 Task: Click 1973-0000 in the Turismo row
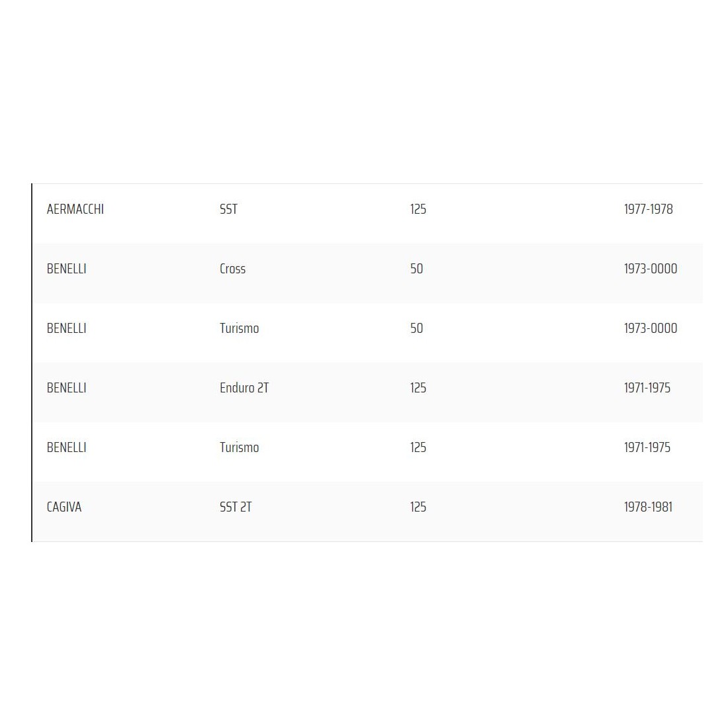[x=650, y=328]
